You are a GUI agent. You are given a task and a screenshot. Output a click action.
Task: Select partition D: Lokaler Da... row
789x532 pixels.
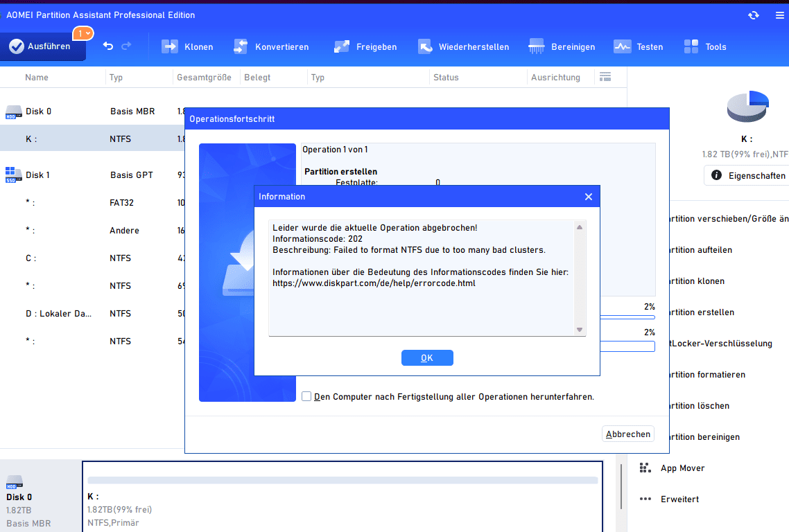point(93,313)
